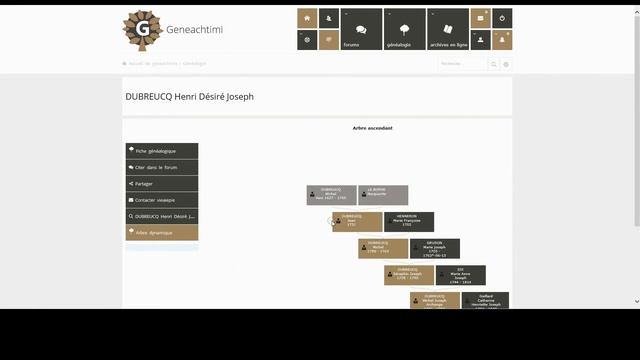Select DUBREUCQ Jean tan node

357,222
